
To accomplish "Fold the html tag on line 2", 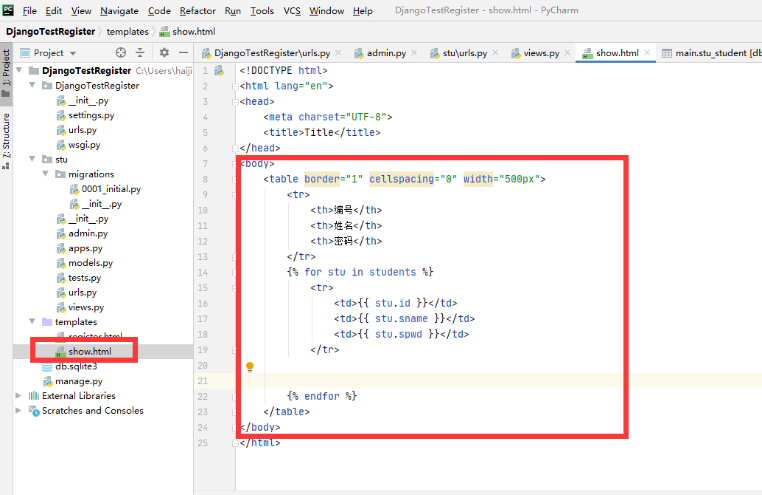I will [235, 86].
